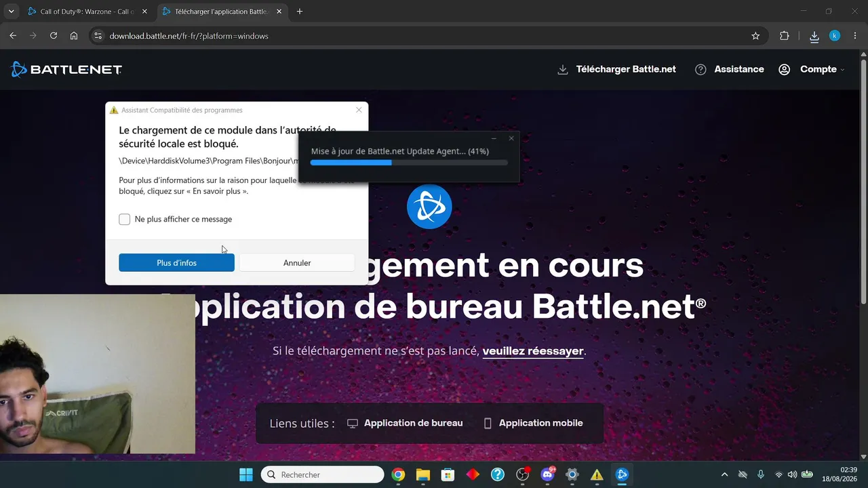Click the taskbar Rechercher search box
868x488 pixels.
coord(322,474)
